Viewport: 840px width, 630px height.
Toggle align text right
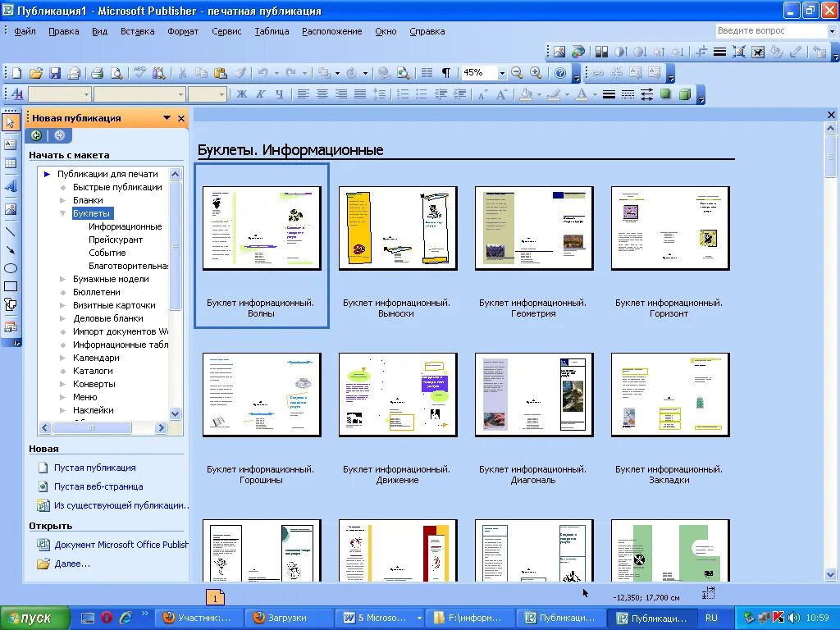click(340, 94)
